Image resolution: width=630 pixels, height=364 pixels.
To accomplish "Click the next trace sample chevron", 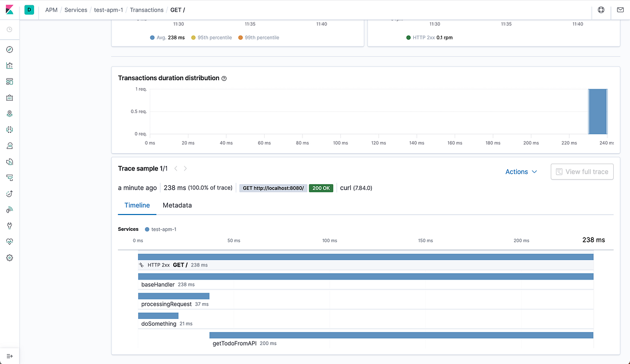I will [184, 169].
